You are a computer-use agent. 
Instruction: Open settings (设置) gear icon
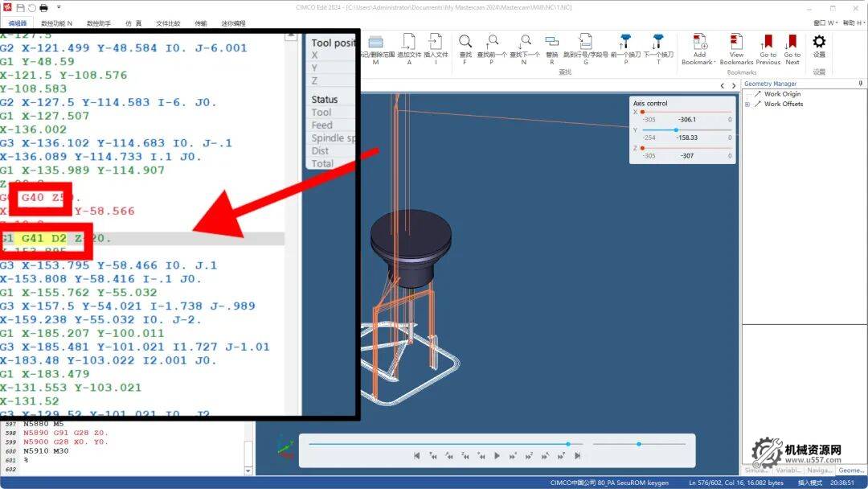(x=819, y=43)
